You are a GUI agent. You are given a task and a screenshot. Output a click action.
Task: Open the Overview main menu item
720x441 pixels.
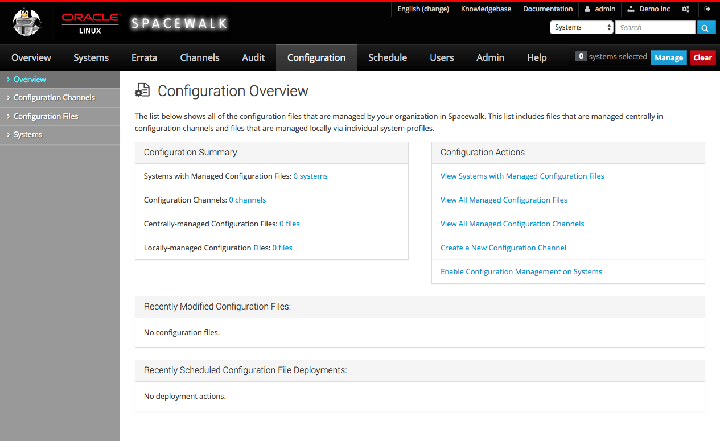coord(31,57)
